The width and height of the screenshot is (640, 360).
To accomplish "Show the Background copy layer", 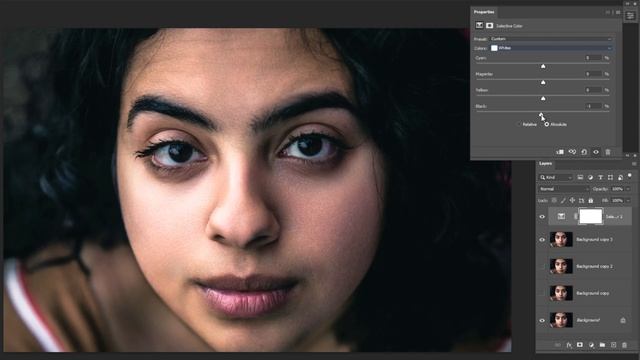I will (542, 293).
